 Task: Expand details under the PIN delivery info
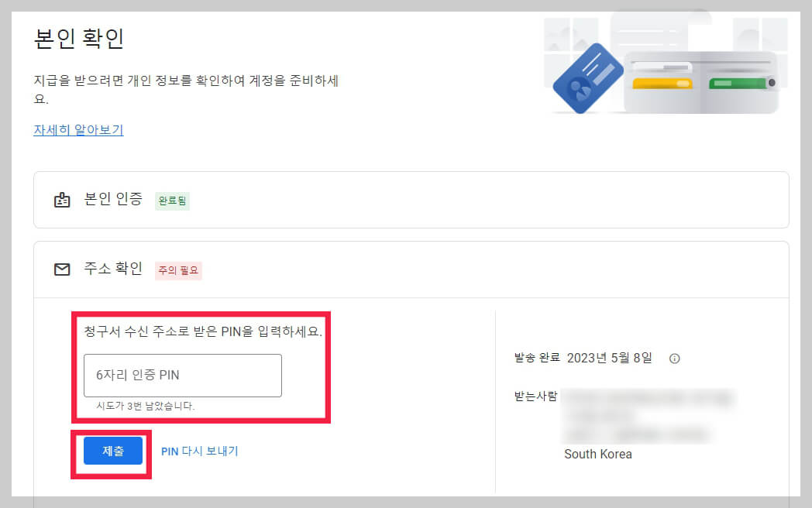pyautogui.click(x=676, y=359)
